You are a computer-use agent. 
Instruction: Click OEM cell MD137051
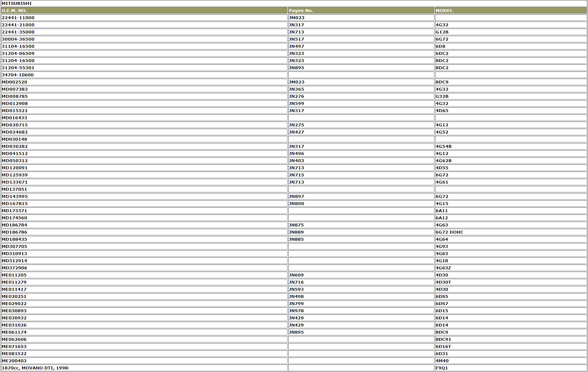coord(144,189)
